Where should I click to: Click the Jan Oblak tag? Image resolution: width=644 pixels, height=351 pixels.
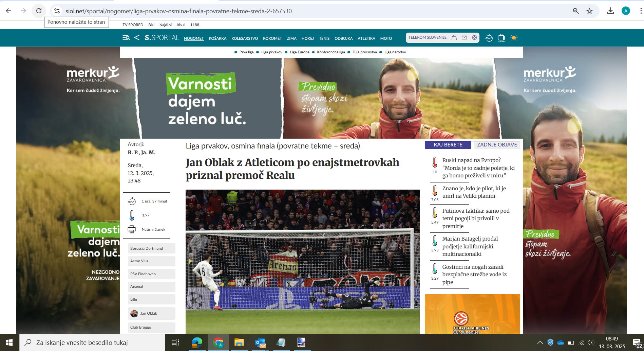148,313
